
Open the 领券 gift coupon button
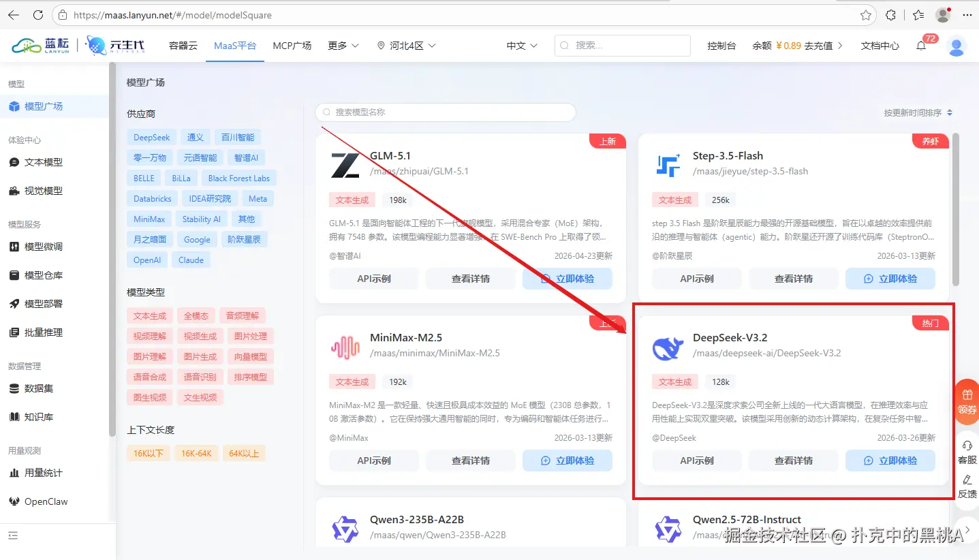[967, 401]
